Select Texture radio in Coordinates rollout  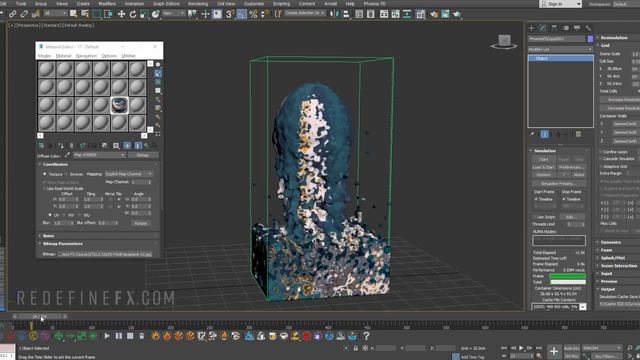pyautogui.click(x=44, y=174)
